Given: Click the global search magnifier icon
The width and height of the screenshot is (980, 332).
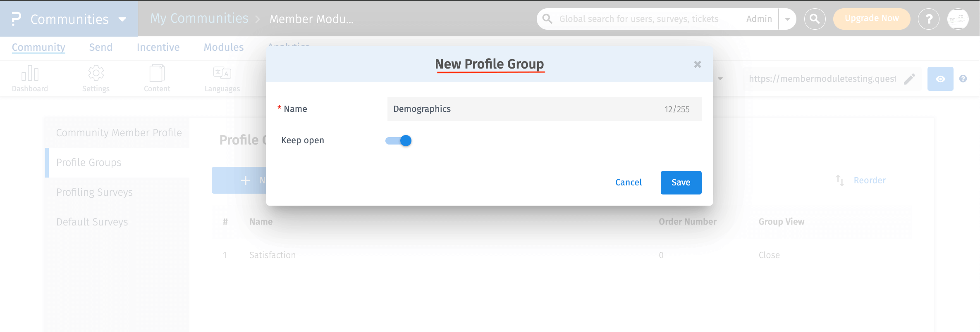Looking at the screenshot, I should click(x=814, y=19).
